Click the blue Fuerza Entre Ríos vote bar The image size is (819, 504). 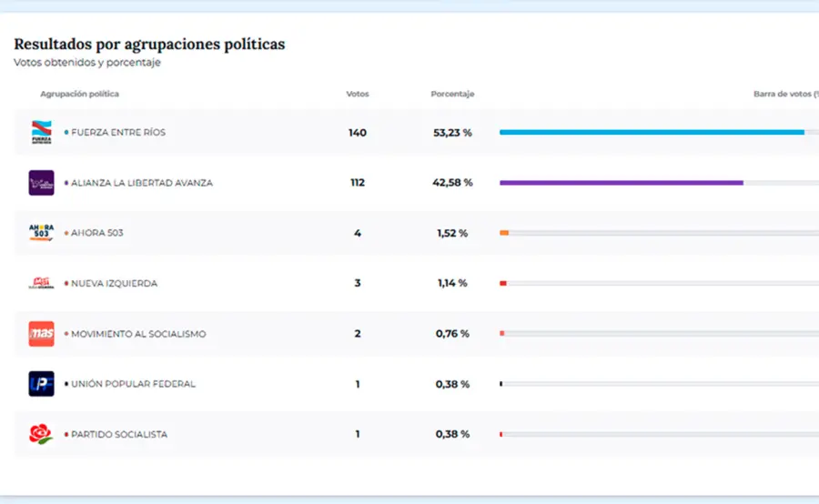point(651,133)
